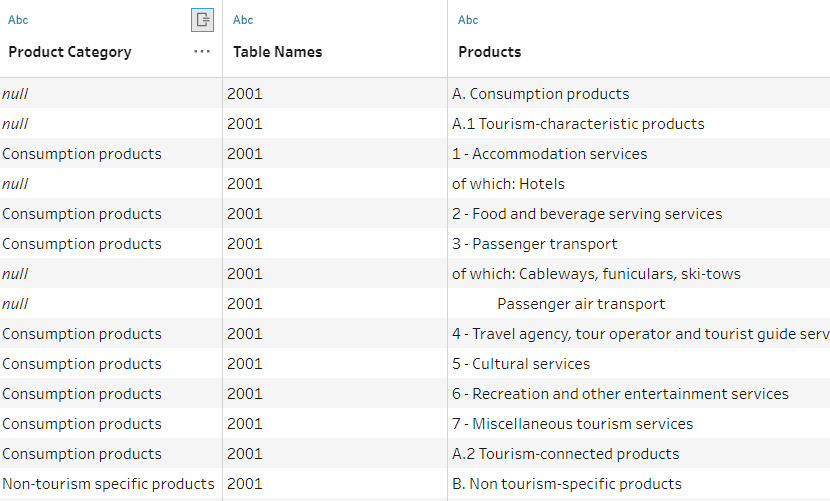
Task: Open the More options ellipsis on Product Category
Action: pyautogui.click(x=202, y=52)
